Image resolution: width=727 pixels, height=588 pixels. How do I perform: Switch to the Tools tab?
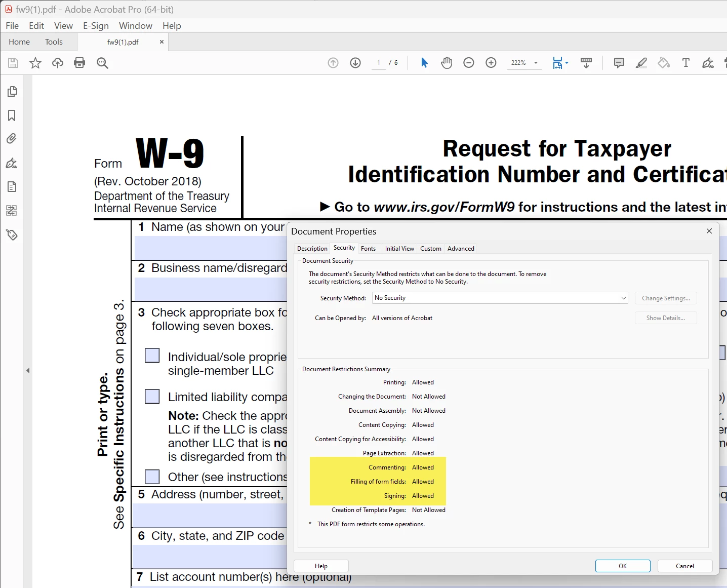pyautogui.click(x=54, y=42)
